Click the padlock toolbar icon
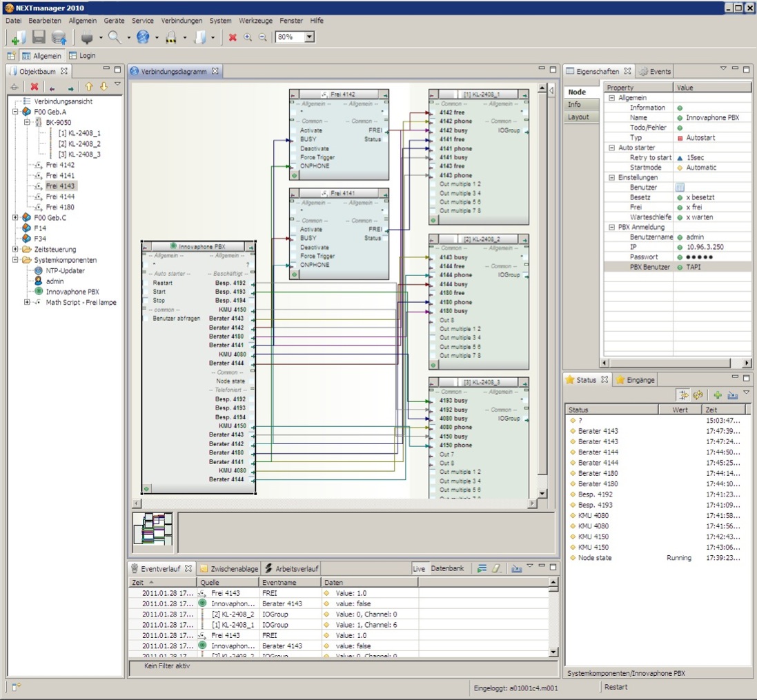757x700 pixels. [x=171, y=37]
